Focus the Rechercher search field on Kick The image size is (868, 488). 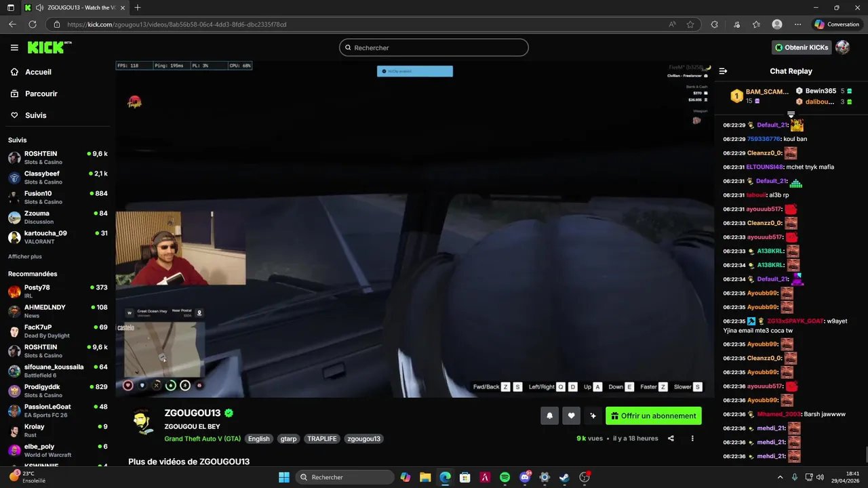[434, 47]
